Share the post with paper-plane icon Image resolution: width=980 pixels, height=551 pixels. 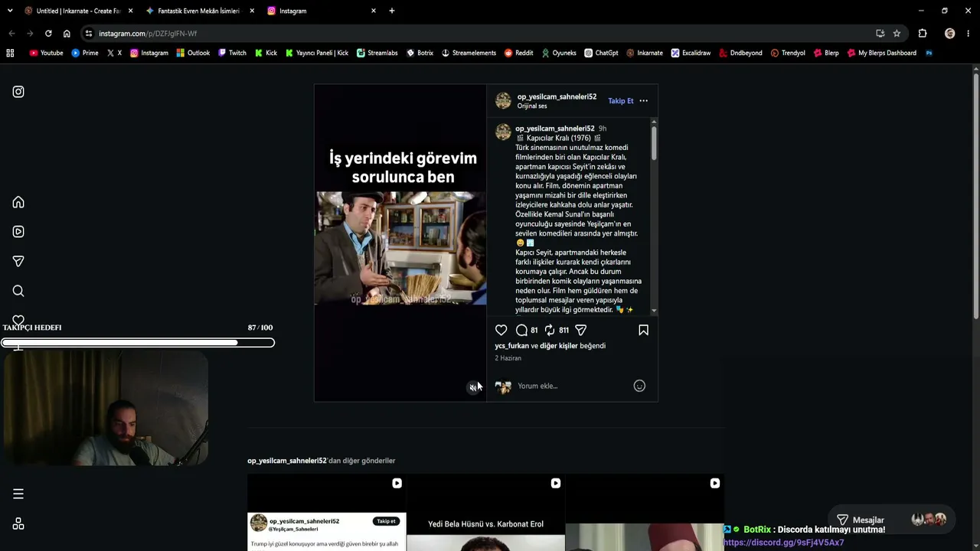[x=581, y=330]
